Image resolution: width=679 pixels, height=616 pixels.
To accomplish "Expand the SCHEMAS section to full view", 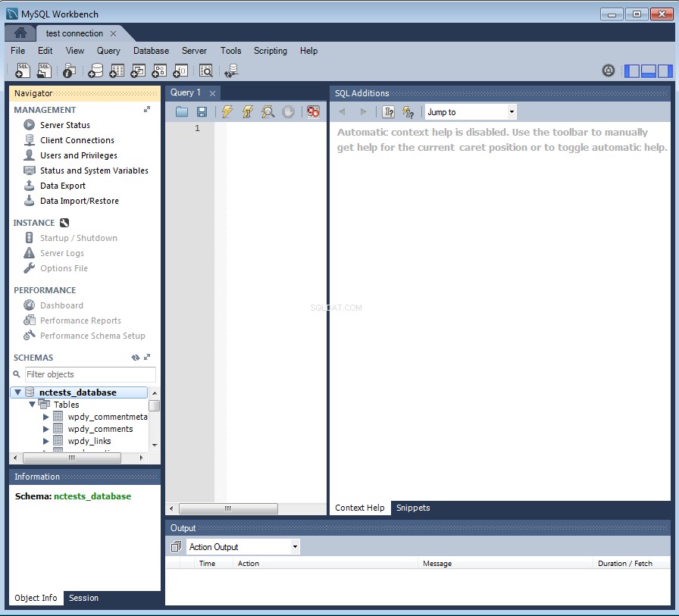I will coord(147,357).
